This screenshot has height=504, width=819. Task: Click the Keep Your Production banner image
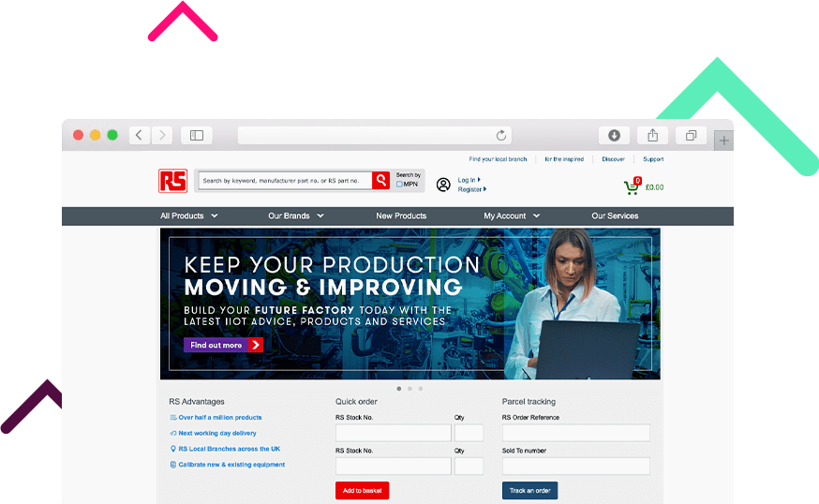click(x=410, y=304)
